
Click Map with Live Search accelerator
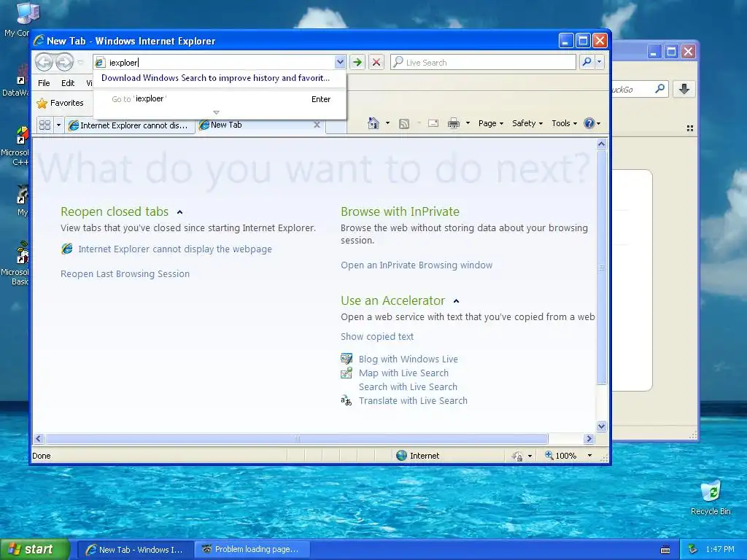pyautogui.click(x=403, y=373)
